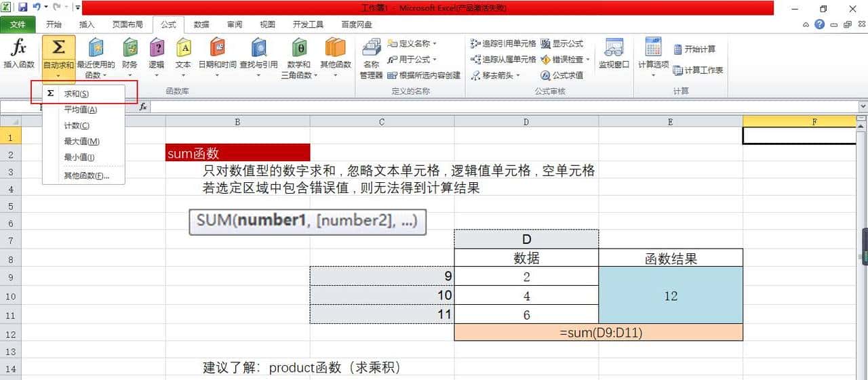Open the 日期和时间 functions icon

[x=217, y=48]
